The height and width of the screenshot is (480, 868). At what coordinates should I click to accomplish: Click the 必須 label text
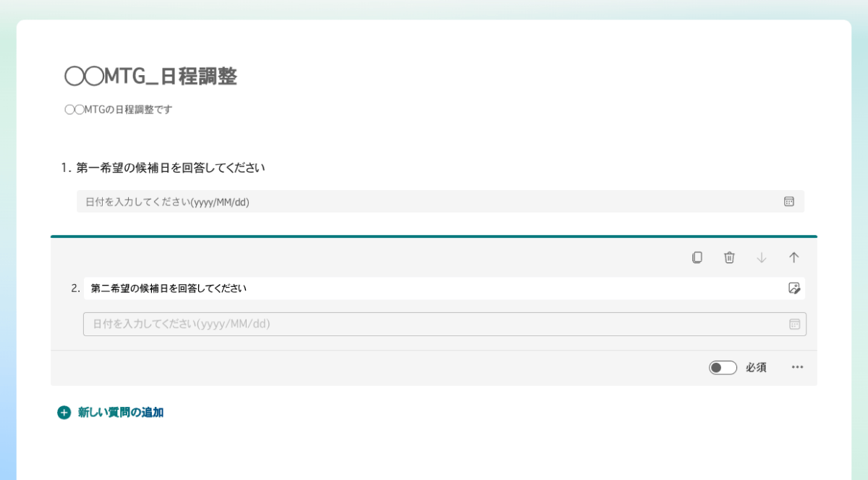[756, 368]
